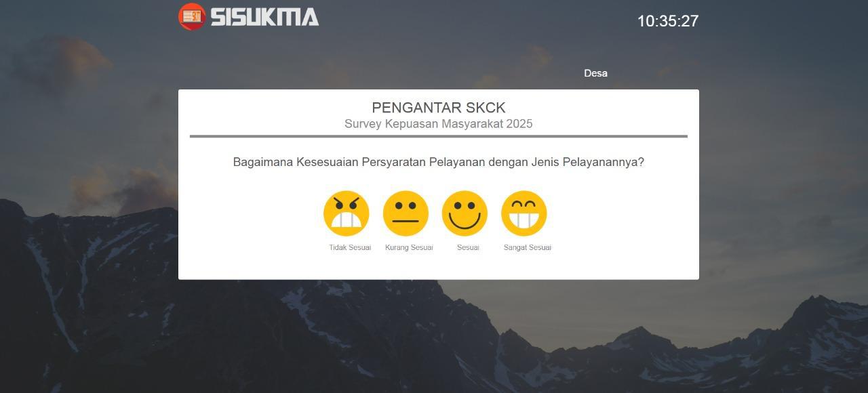
Task: Choose the neutral flat-mouth face emoji
Action: point(406,213)
